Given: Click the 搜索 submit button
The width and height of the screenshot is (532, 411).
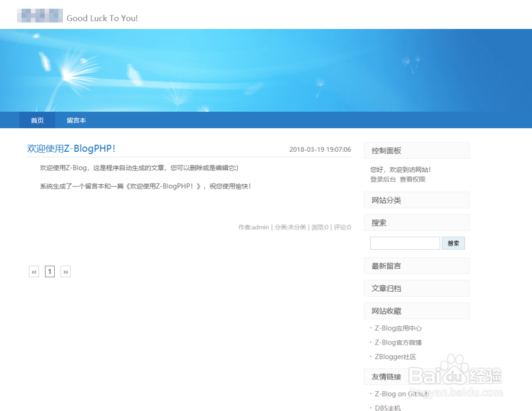Looking at the screenshot, I should (453, 243).
